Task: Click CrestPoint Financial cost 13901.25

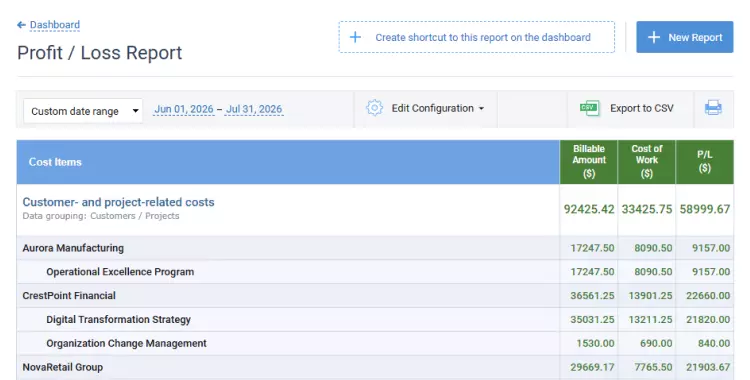Action: click(650, 296)
